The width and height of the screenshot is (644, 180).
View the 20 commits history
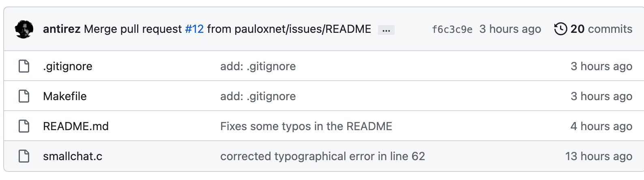click(601, 29)
